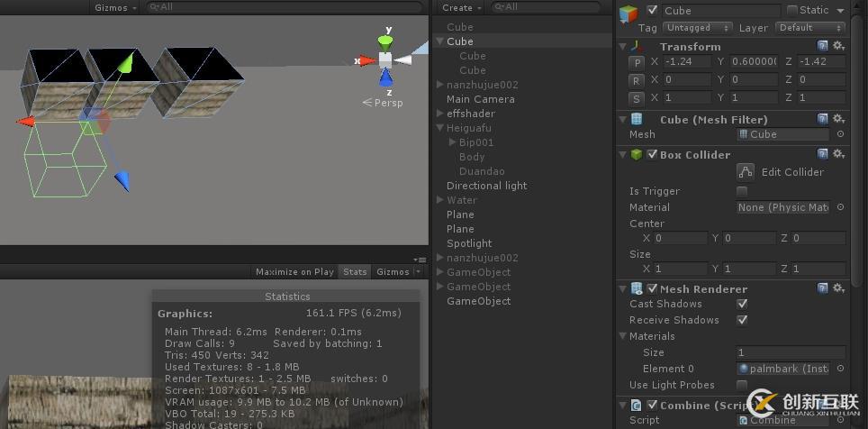The image size is (868, 429).
Task: Expand the Water hierarchy item
Action: 440,199
